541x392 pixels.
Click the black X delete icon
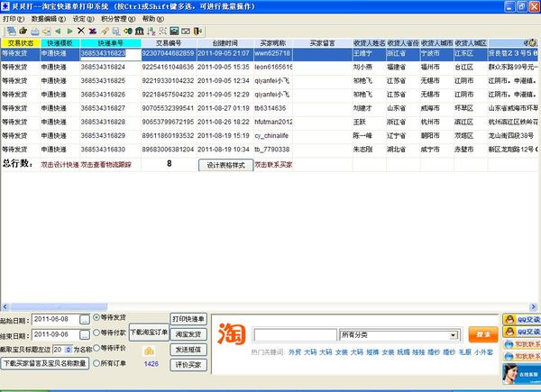[x=81, y=31]
